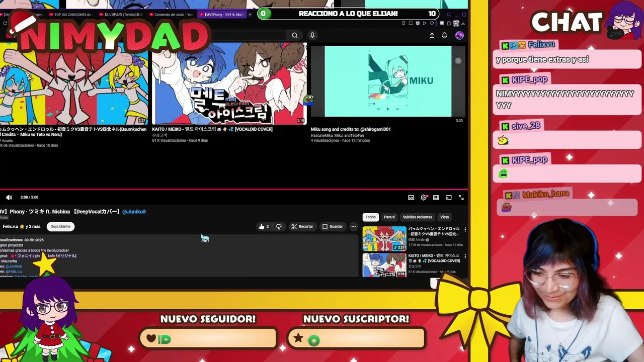644x362 pixels.
Task: Click the @Juniku8 link in the description
Action: 14,266
